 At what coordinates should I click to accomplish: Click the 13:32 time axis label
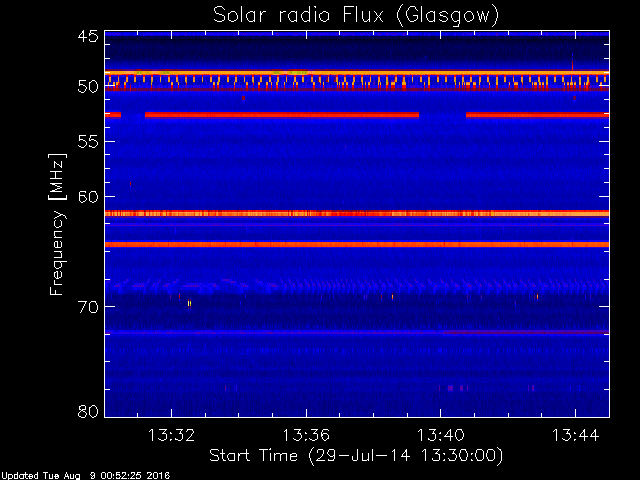point(171,435)
